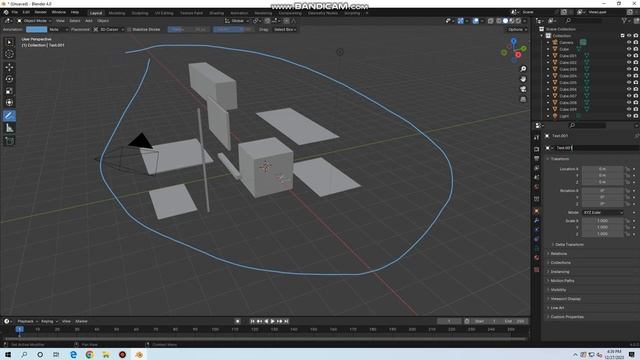Open the Select Box drag dropdown
Screen dimensions: 640x360
284,29
